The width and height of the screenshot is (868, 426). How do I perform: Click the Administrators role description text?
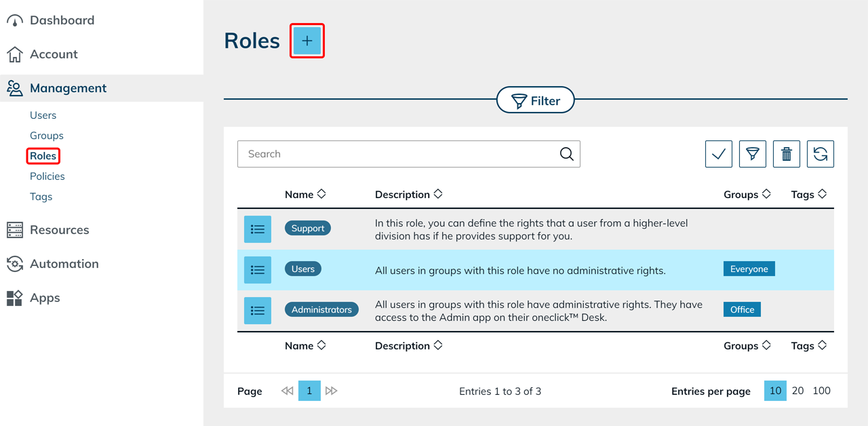point(539,311)
